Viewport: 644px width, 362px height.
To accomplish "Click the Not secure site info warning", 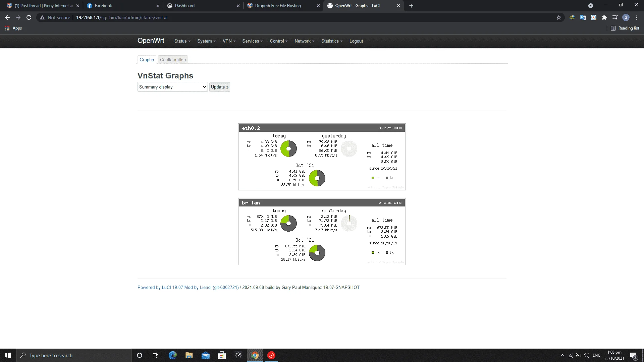I will point(55,17).
